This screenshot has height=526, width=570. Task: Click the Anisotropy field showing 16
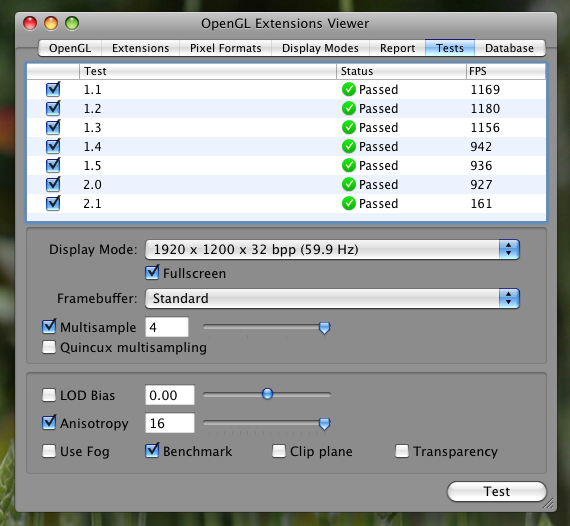(170, 423)
